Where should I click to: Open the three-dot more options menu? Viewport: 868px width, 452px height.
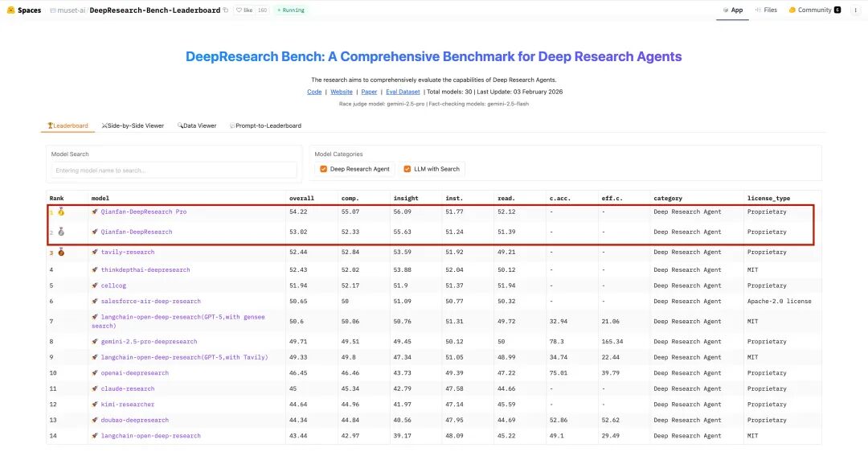point(855,10)
